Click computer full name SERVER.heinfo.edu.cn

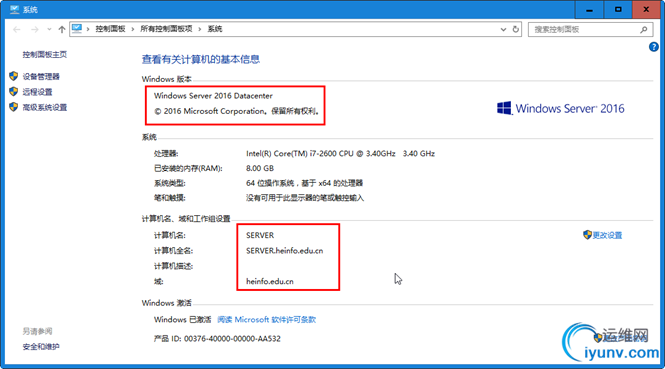pyautogui.click(x=284, y=251)
